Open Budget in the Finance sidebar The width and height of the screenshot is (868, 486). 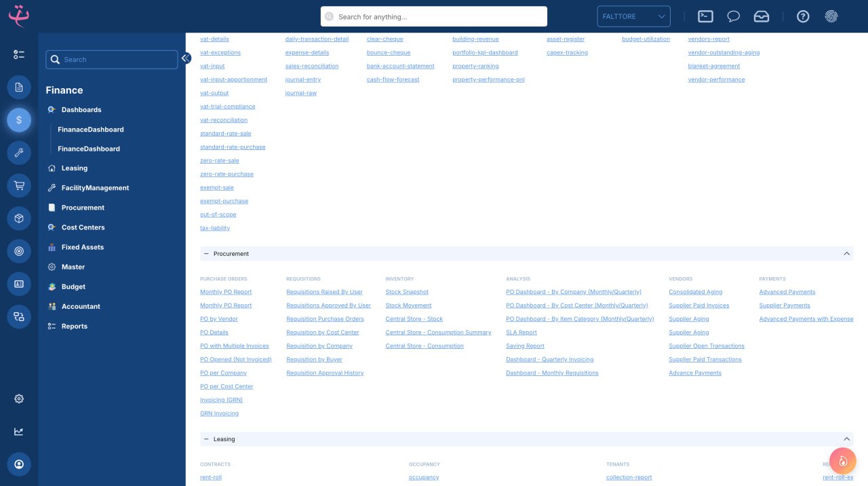coord(73,286)
